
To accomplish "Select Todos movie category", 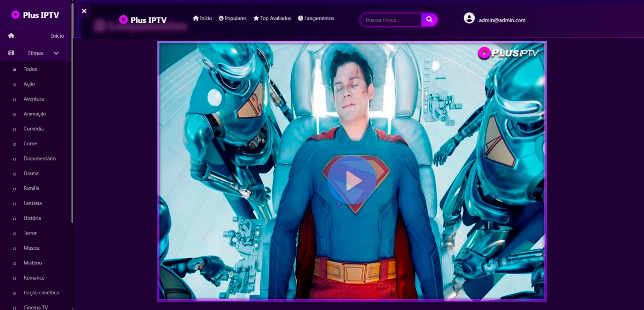I will click(30, 69).
